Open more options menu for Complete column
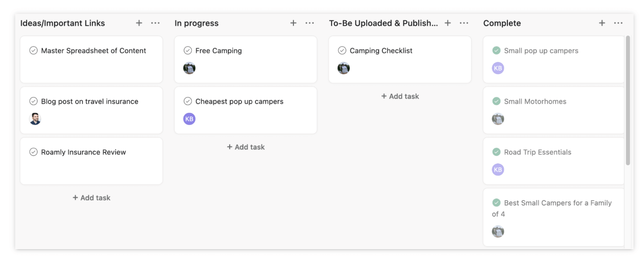 pos(618,23)
